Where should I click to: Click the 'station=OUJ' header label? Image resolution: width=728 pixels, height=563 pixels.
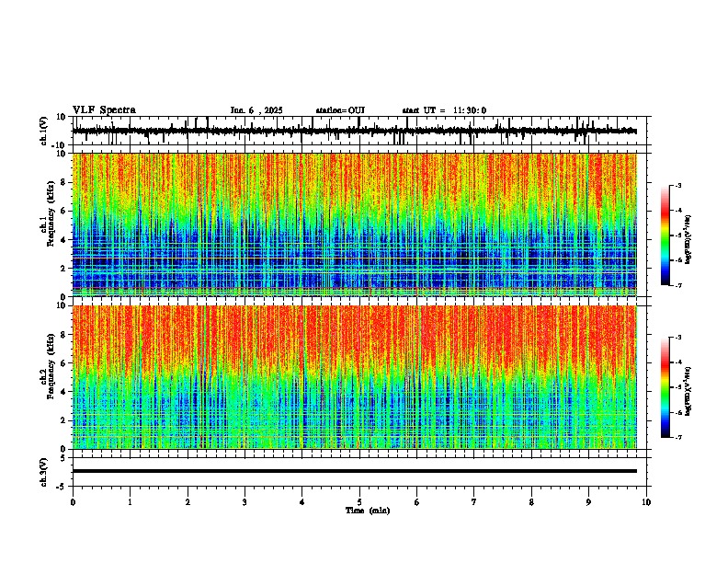tap(340, 110)
